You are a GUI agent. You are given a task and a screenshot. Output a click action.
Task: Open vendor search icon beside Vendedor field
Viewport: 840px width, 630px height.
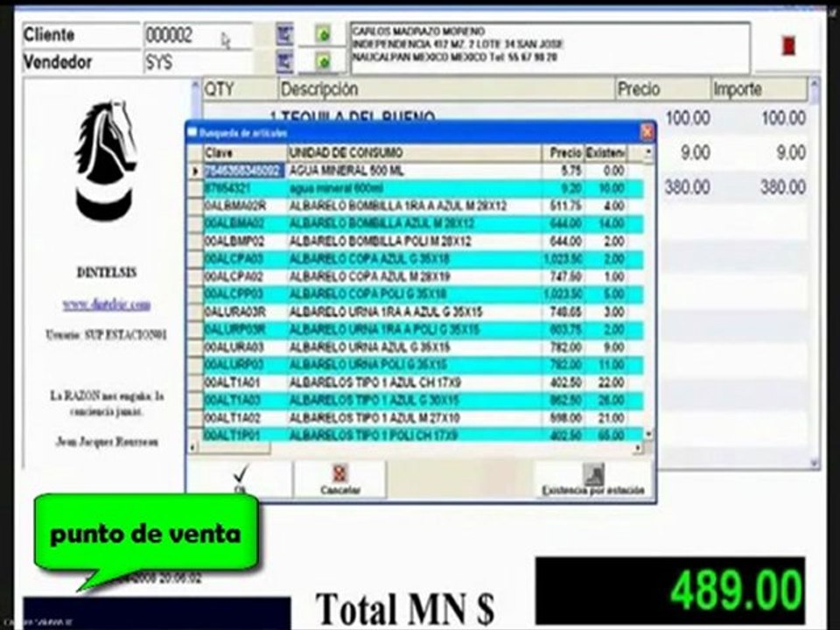click(x=285, y=61)
